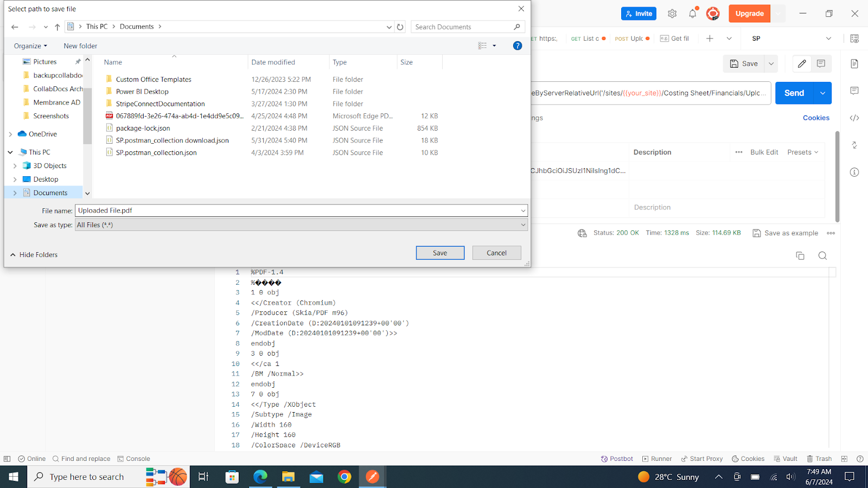Screen dimensions: 868x488
Task: Open Postbot in the status bar
Action: [x=617, y=459]
